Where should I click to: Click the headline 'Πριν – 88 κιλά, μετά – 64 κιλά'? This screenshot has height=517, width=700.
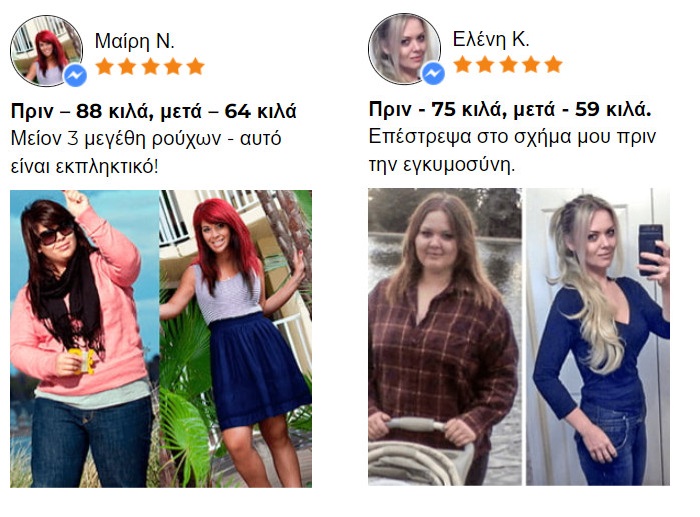click(154, 111)
